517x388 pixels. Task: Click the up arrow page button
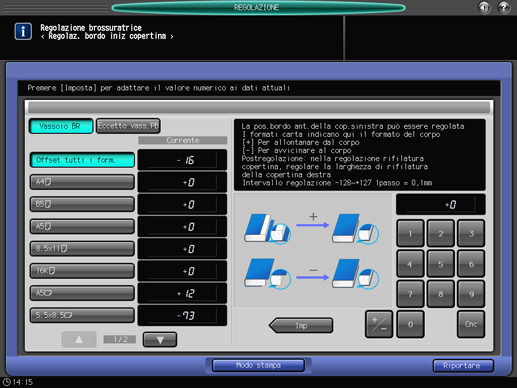tap(79, 340)
